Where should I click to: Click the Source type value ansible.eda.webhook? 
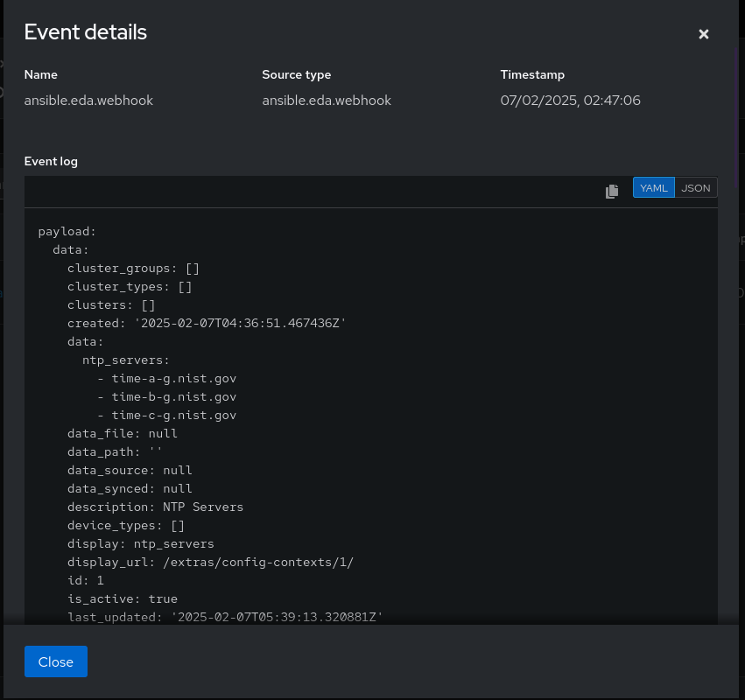[327, 101]
